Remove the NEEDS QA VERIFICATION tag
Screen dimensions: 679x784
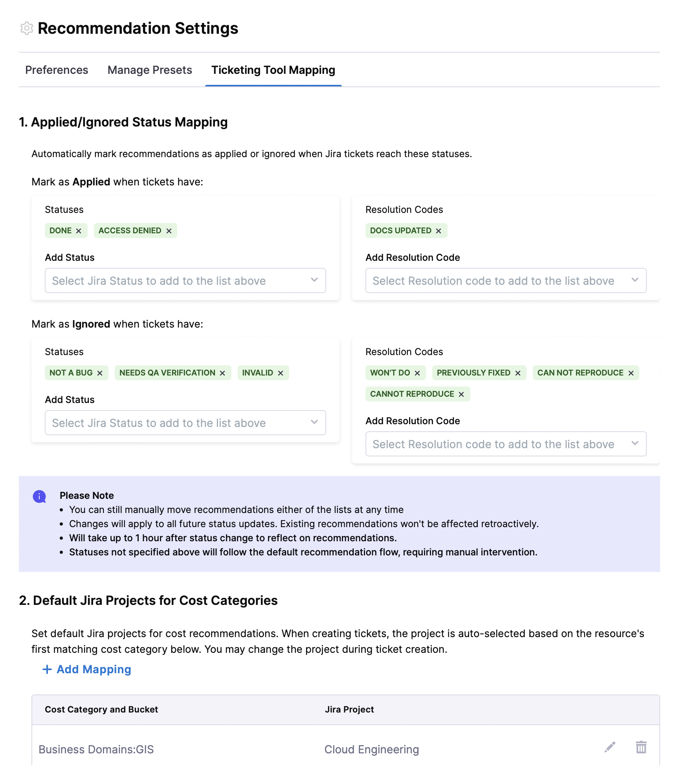pos(222,373)
